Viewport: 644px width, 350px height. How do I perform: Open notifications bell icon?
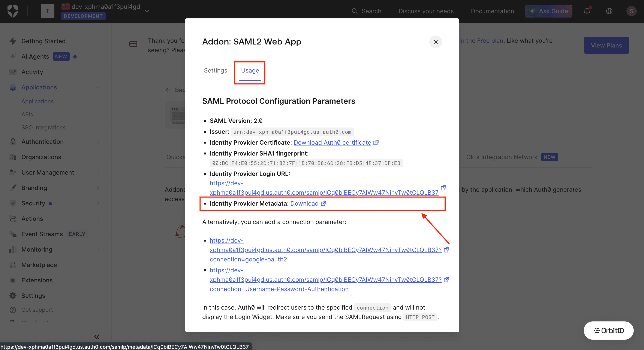pyautogui.click(x=587, y=11)
